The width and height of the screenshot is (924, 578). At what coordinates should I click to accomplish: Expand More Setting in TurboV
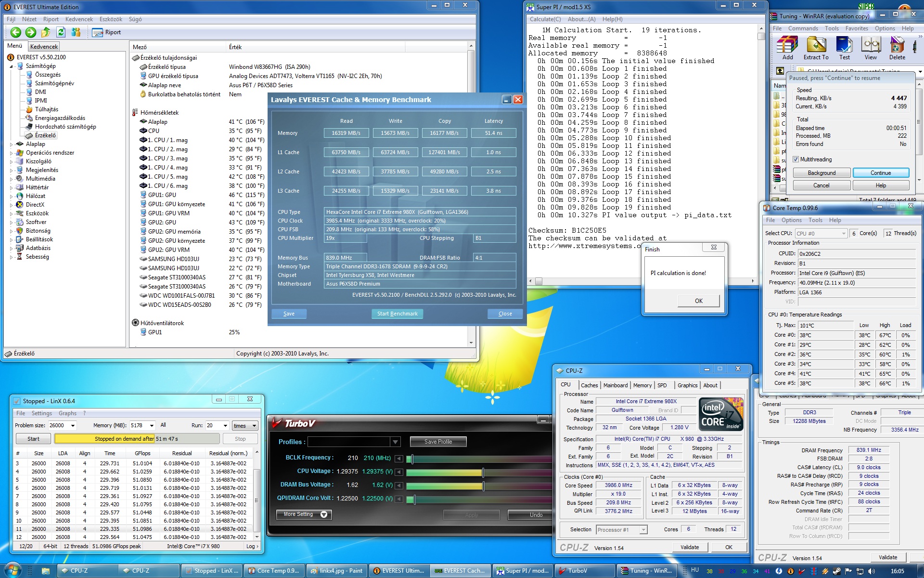click(x=304, y=514)
